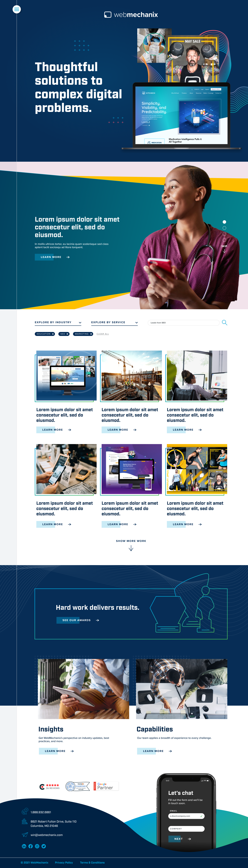Select the first slide indicator dot
This screenshot has width=248, height=868.
pyautogui.click(x=224, y=222)
